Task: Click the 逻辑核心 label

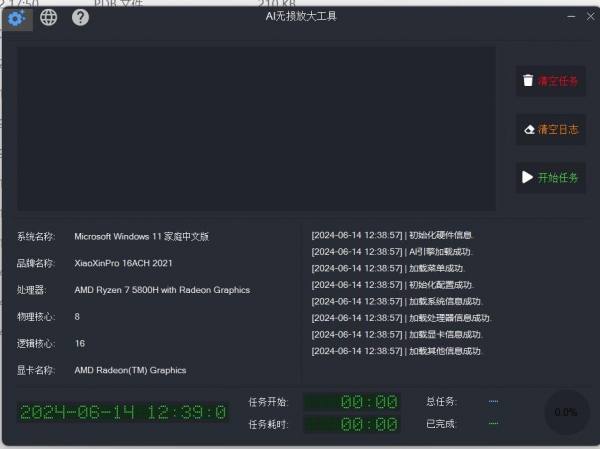Action: (36, 343)
